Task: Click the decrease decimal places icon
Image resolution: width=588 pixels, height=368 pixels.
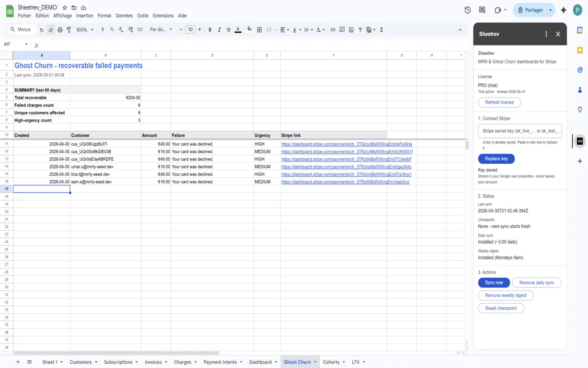Action: pyautogui.click(x=121, y=29)
